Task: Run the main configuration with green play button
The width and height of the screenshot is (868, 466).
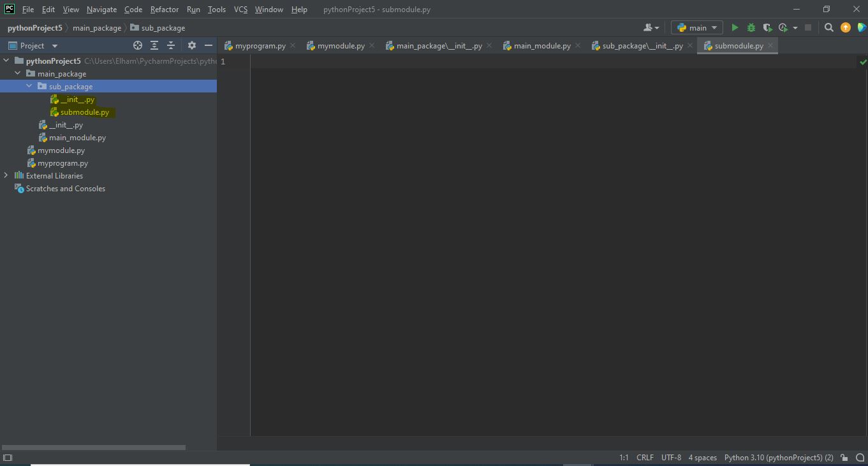Action: [x=735, y=27]
